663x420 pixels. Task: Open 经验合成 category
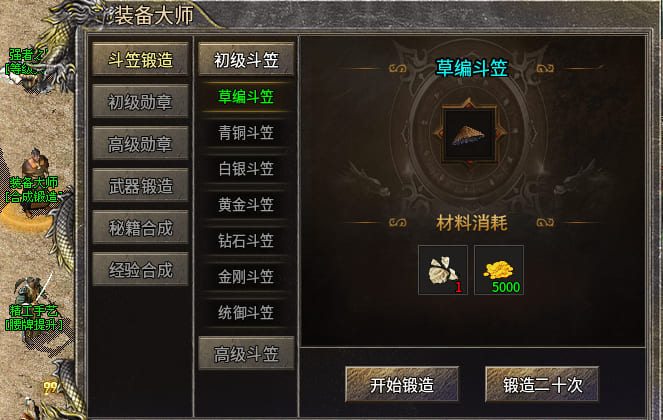pos(140,269)
